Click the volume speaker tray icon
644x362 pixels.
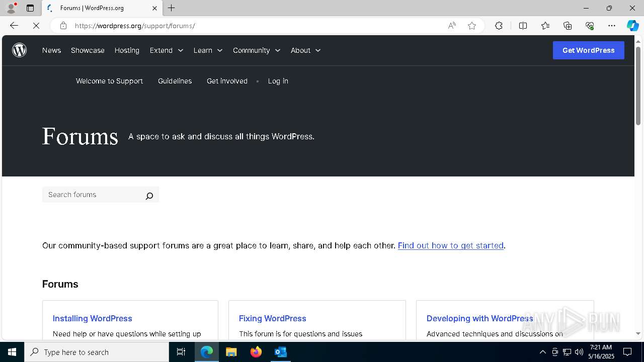(x=579, y=352)
